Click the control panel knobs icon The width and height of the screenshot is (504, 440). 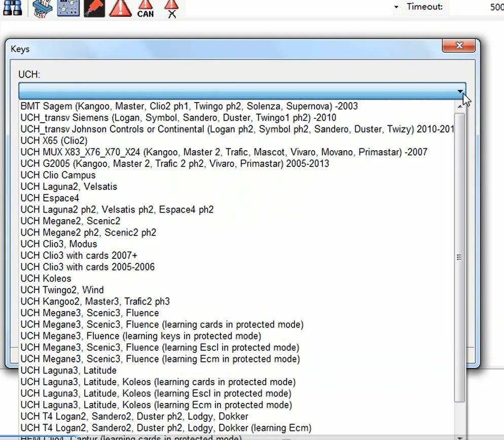click(x=68, y=8)
